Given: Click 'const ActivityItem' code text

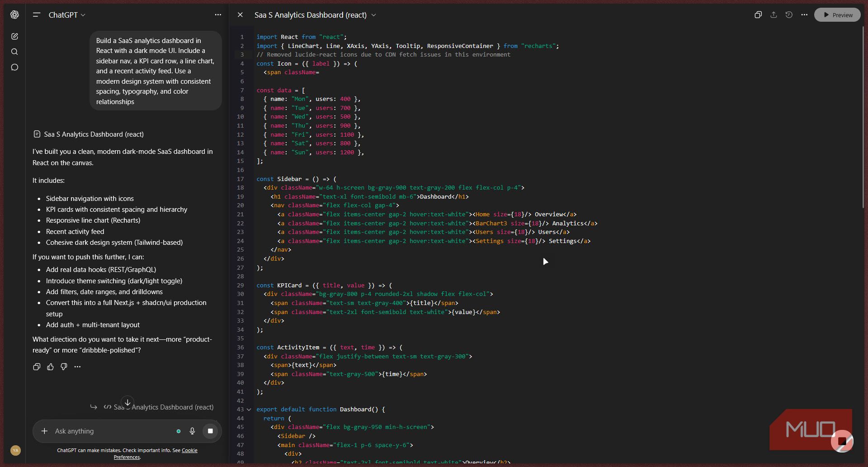Looking at the screenshot, I should point(288,348).
